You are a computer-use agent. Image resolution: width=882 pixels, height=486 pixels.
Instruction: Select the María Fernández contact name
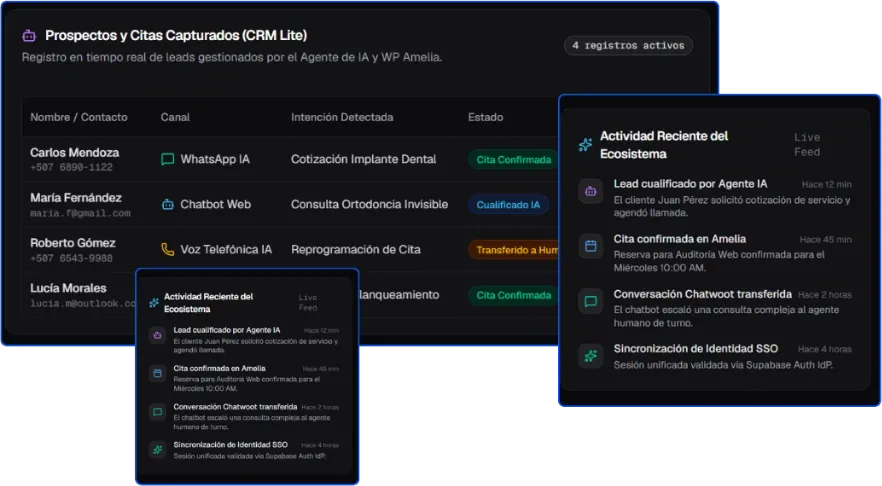[x=76, y=197]
